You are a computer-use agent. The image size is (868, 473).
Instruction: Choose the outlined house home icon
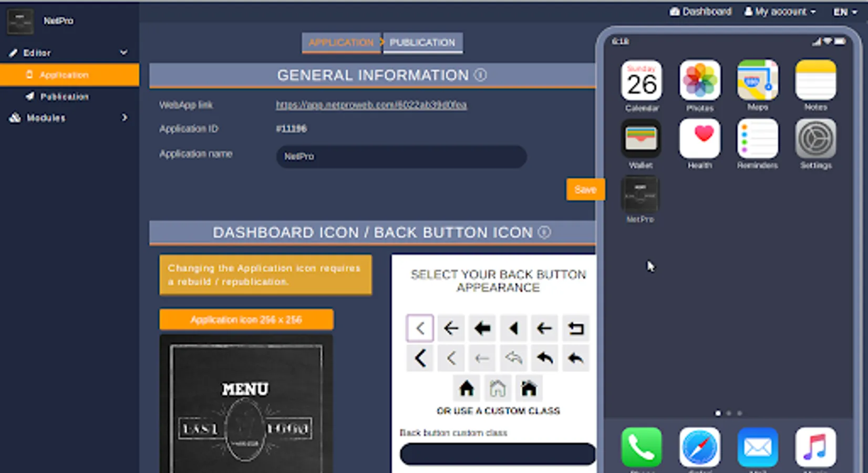click(498, 388)
